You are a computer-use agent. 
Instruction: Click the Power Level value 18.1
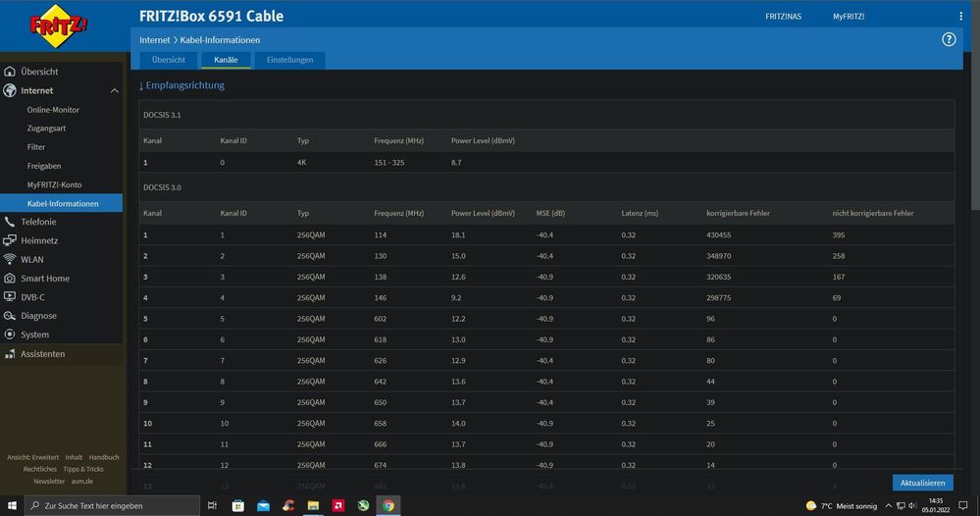(x=458, y=234)
